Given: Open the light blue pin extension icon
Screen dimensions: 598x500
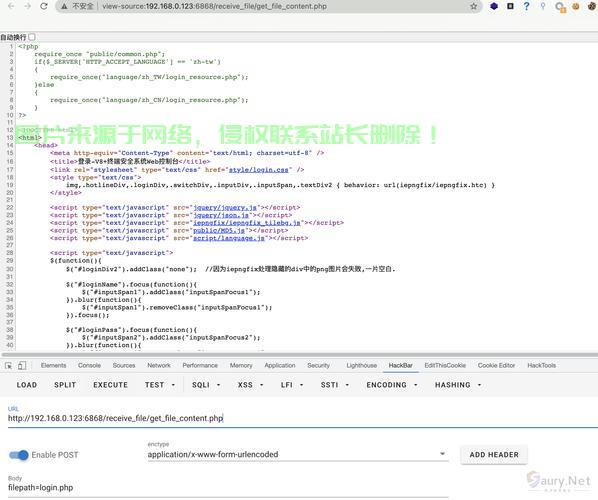Looking at the screenshot, I should (x=543, y=6).
